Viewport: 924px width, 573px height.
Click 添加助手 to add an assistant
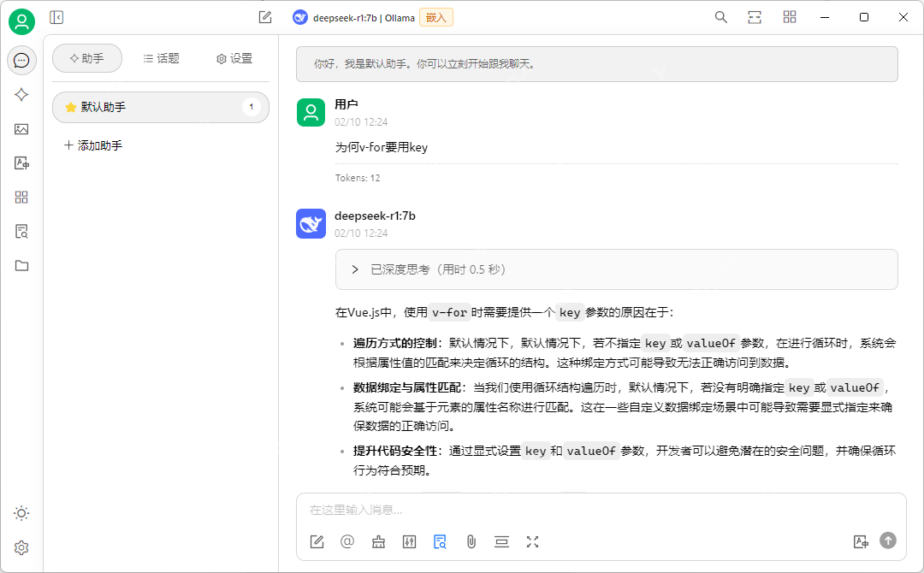click(x=94, y=145)
